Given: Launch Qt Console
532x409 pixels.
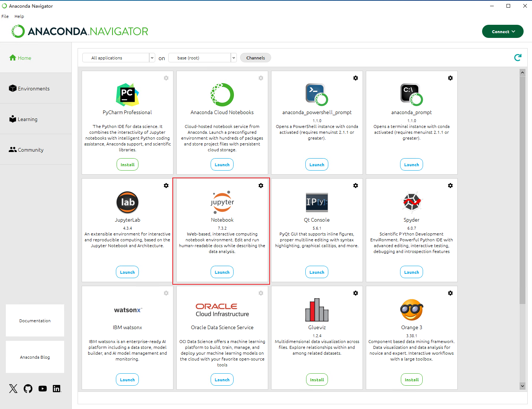Looking at the screenshot, I should [317, 272].
